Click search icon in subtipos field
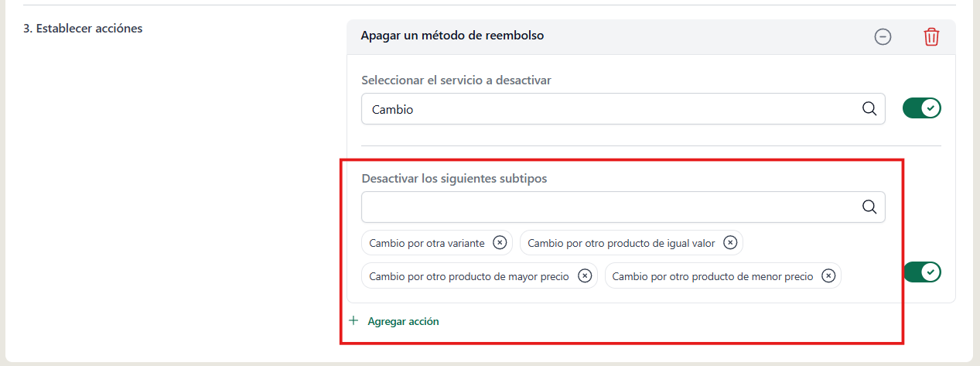The height and width of the screenshot is (366, 980). click(x=869, y=207)
